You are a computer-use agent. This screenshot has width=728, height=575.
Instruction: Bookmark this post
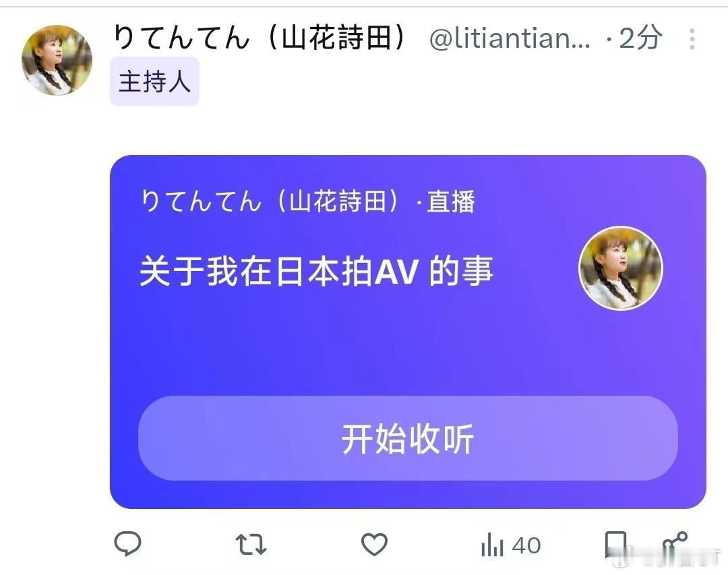(x=615, y=545)
